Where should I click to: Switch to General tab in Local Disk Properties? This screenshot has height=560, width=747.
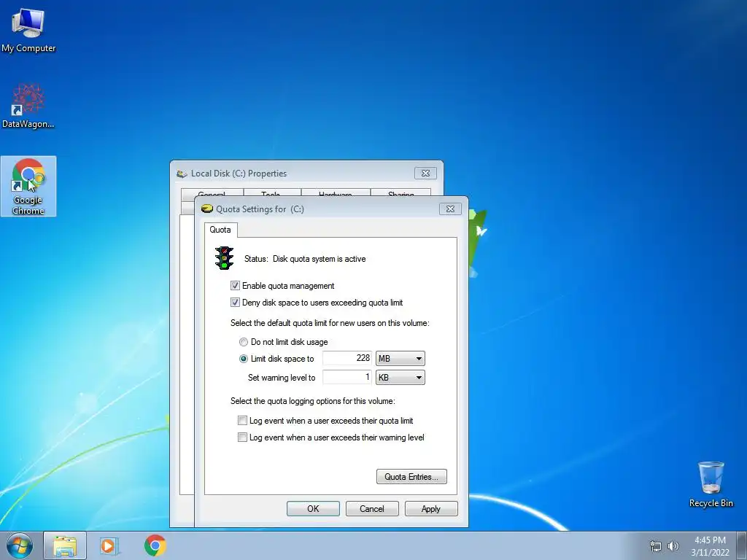click(x=212, y=192)
